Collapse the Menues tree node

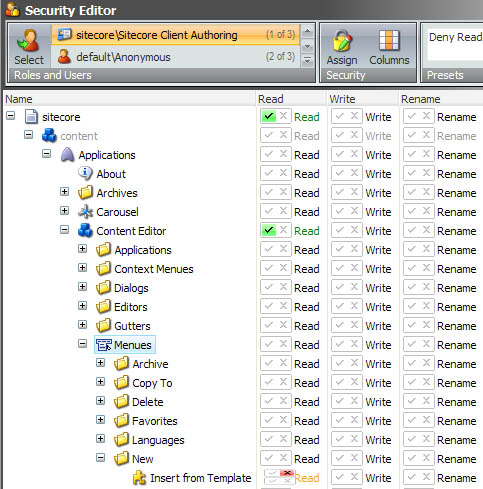pos(82,343)
